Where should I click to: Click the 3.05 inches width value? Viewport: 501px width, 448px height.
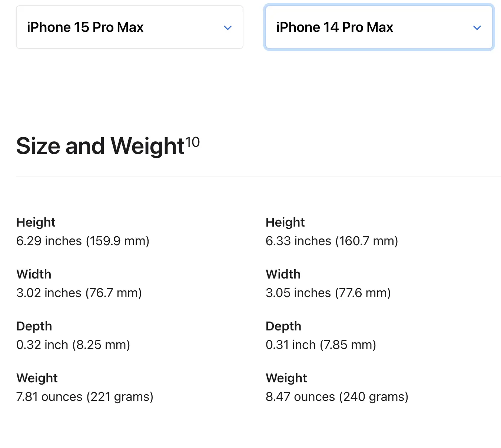[328, 293]
